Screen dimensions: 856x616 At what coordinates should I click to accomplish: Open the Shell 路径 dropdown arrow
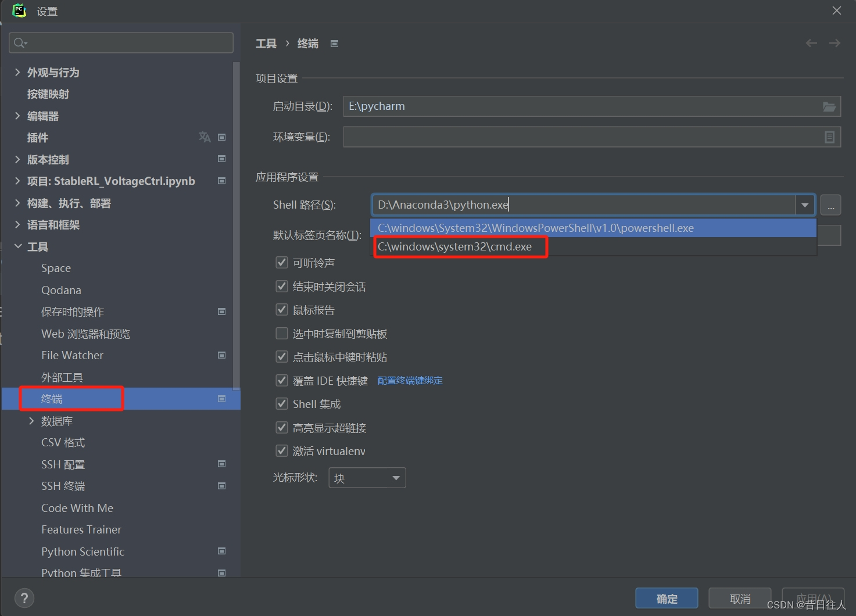(805, 205)
